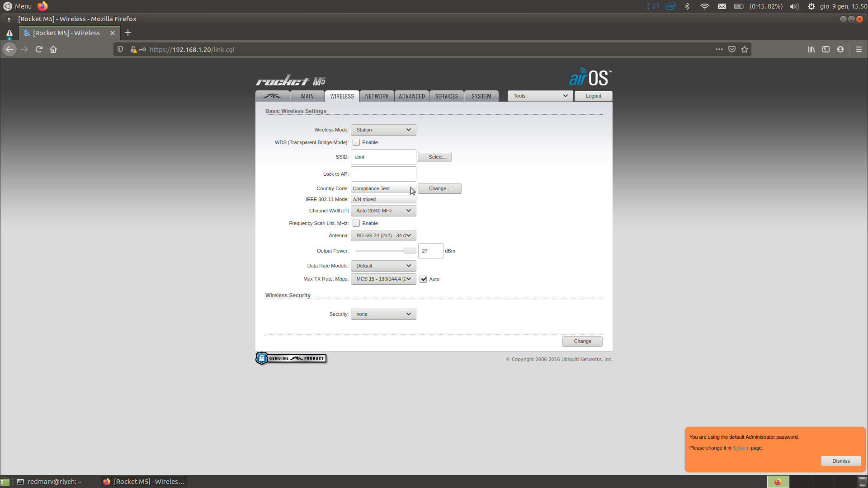Open Wireless Mode dropdown
This screenshot has width=868, height=488.
pyautogui.click(x=383, y=130)
